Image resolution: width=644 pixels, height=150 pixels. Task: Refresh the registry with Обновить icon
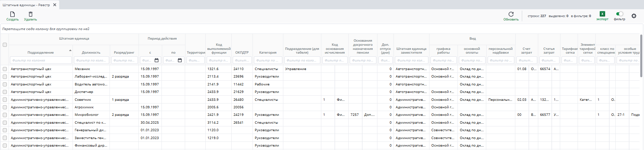click(511, 14)
